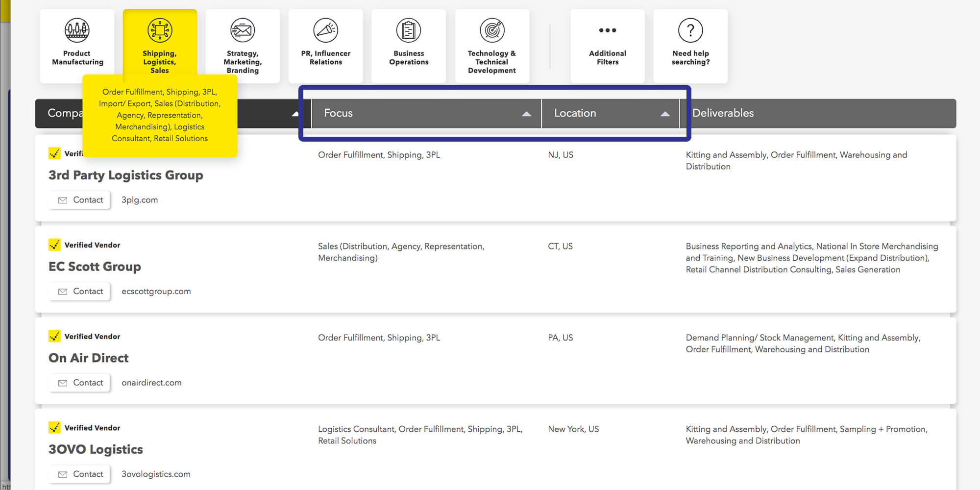Open the Need help searching question icon
980x490 pixels.
[x=690, y=30]
